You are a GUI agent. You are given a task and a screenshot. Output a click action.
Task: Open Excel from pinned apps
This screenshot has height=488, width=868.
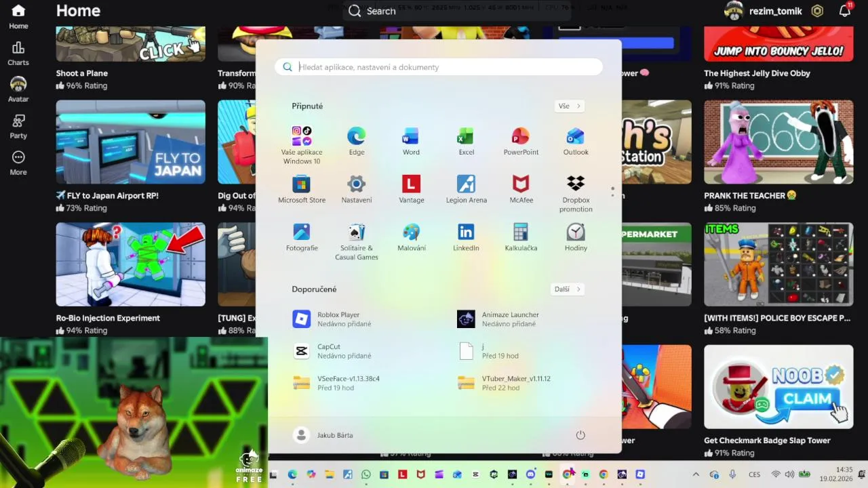click(466, 142)
